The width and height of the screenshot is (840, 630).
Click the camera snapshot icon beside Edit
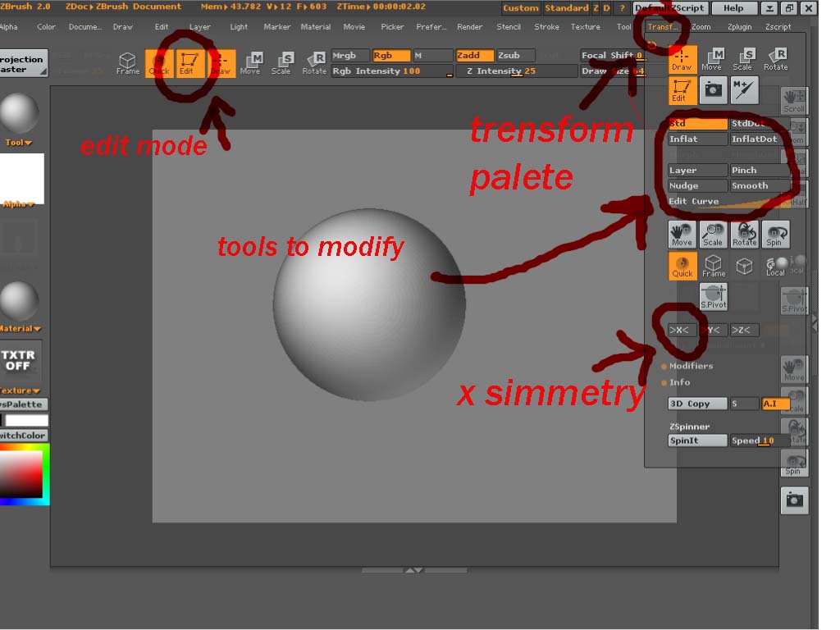(713, 90)
